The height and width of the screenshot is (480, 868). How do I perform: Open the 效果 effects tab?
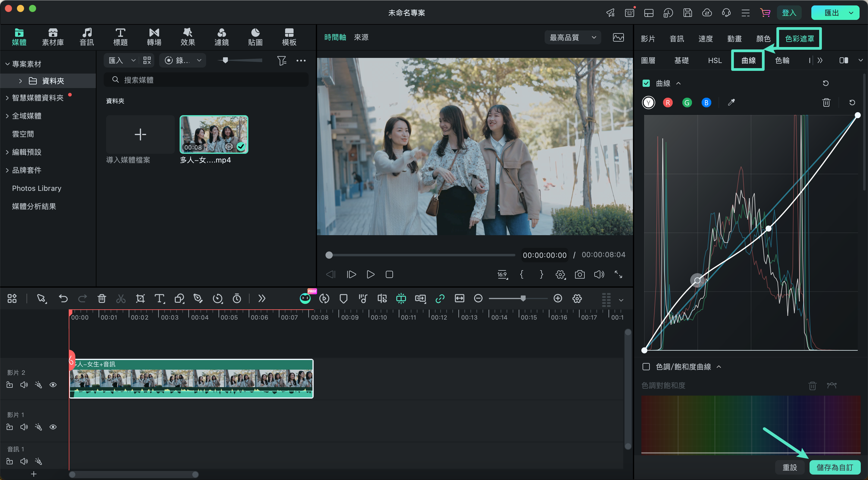click(188, 37)
